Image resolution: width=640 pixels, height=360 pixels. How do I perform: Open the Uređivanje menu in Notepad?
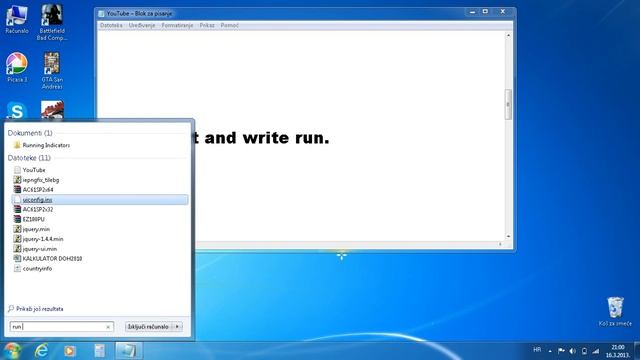coord(142,25)
